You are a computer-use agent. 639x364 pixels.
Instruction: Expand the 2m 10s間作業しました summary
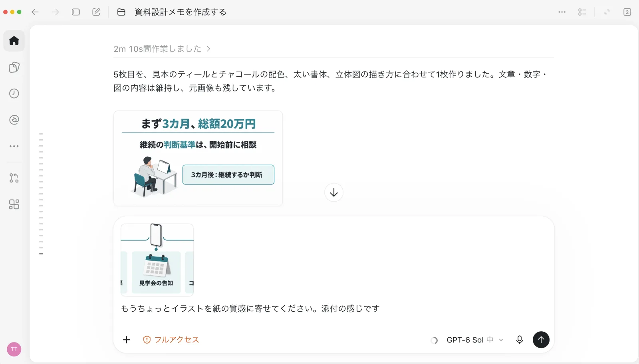[162, 49]
